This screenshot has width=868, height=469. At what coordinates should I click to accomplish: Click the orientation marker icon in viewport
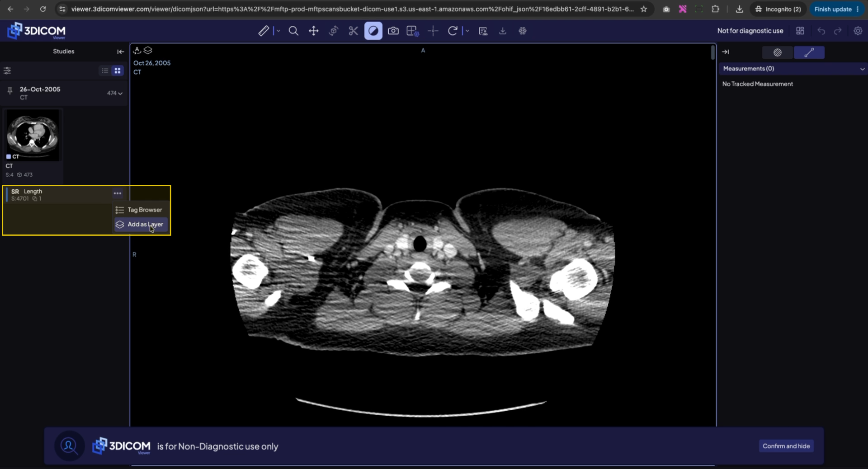(137, 50)
